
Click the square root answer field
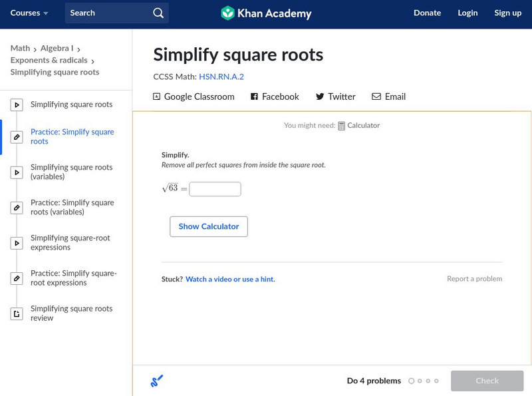(215, 189)
